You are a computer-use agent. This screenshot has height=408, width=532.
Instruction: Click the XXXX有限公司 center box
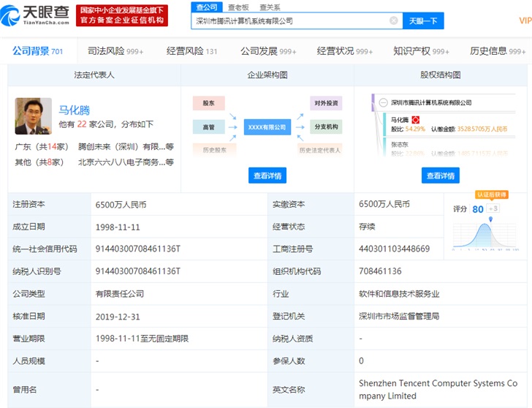coord(267,127)
